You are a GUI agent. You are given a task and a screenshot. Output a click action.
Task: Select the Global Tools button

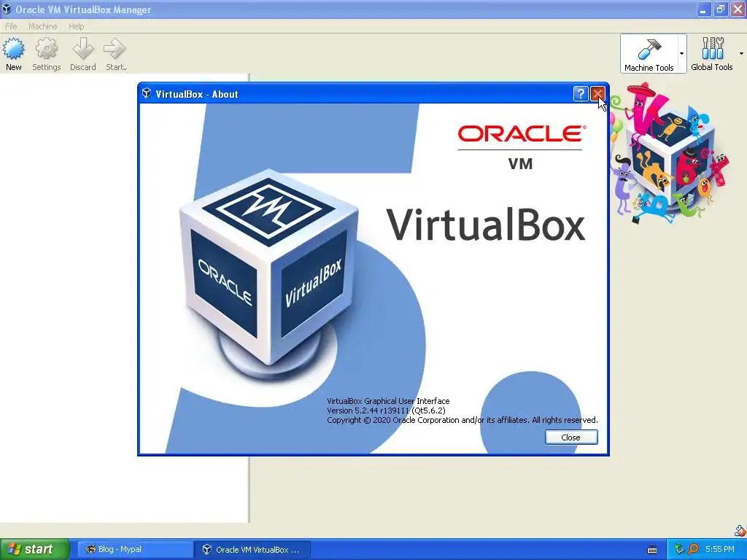tap(712, 54)
